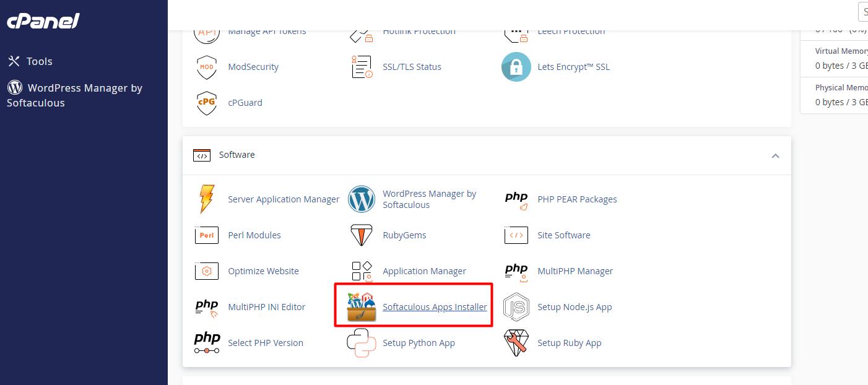Click the Setup Ruby App gem icon
The image size is (868, 385).
516,343
